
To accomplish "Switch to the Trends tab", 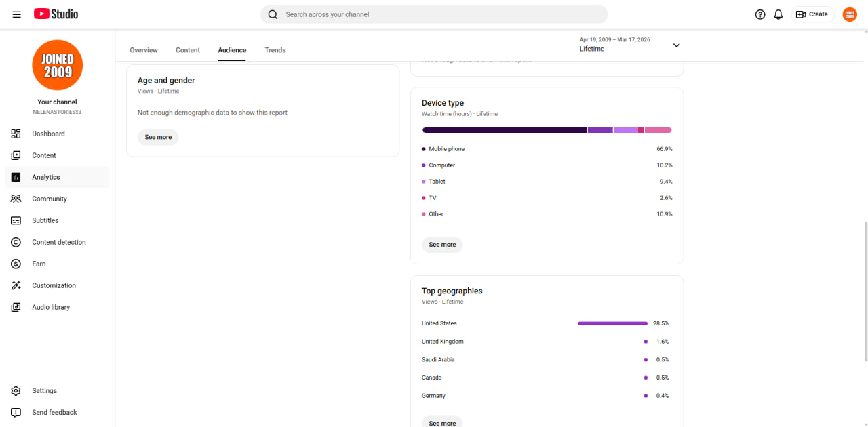I will (x=275, y=50).
